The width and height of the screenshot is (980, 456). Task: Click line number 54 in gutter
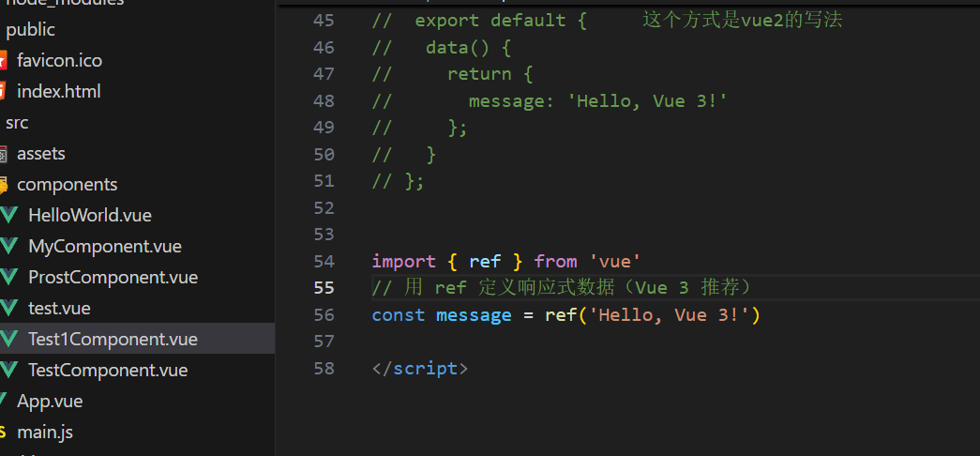click(x=324, y=262)
